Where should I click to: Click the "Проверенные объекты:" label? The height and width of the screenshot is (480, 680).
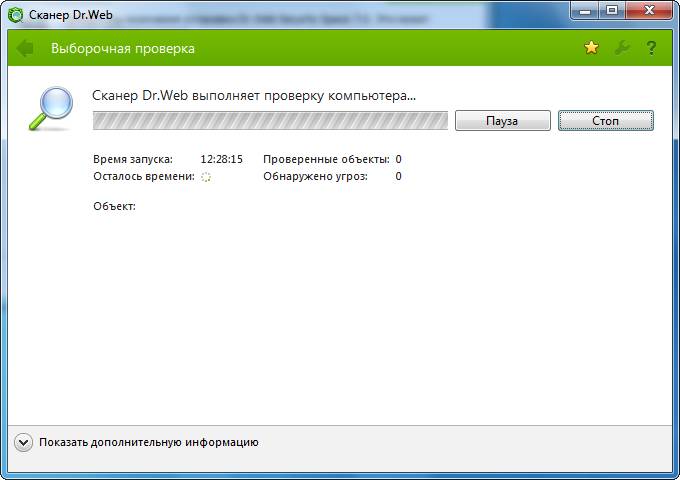[x=326, y=159]
